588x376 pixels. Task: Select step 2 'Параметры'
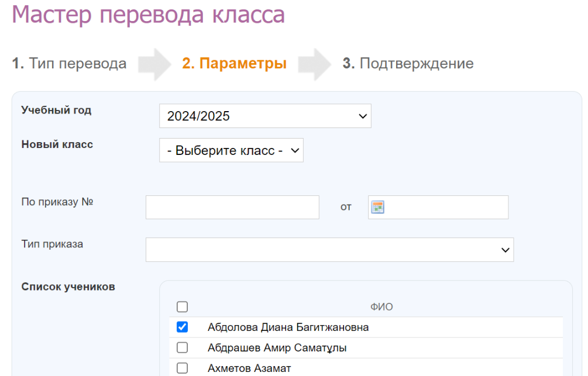pyautogui.click(x=234, y=64)
